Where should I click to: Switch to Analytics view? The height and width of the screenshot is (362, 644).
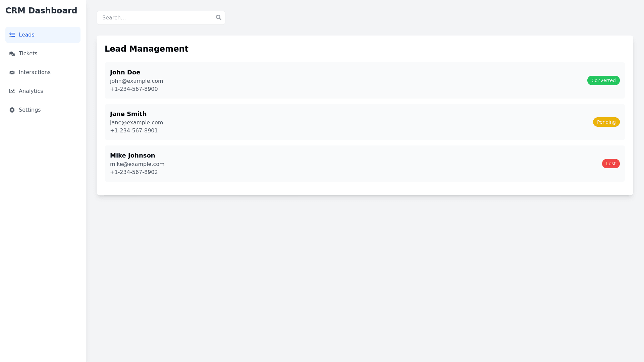coord(31,91)
